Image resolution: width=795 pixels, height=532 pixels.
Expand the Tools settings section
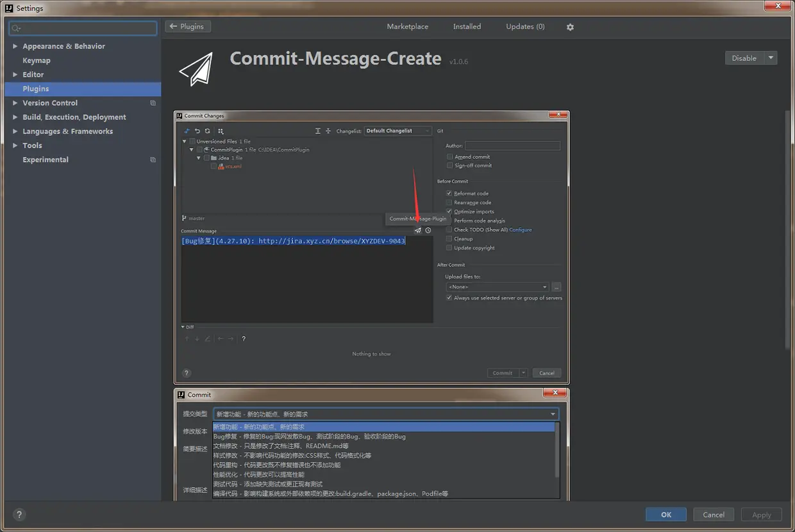click(x=15, y=145)
